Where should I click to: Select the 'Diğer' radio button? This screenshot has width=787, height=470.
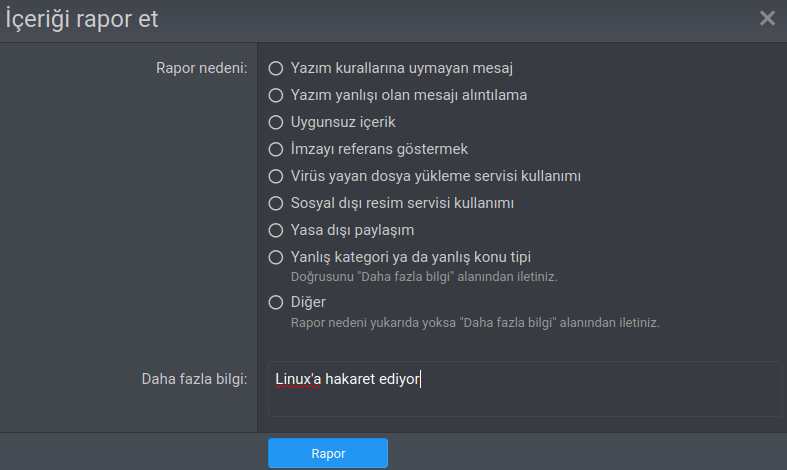point(276,303)
